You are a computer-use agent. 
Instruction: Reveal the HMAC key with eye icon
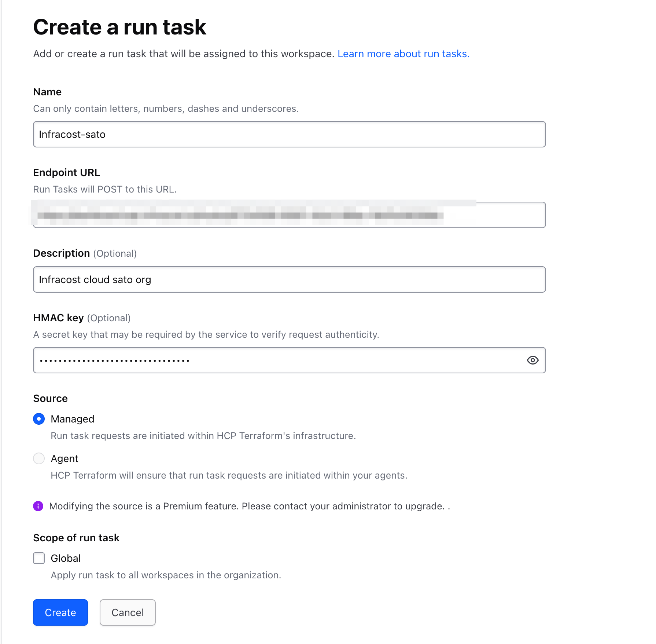532,360
